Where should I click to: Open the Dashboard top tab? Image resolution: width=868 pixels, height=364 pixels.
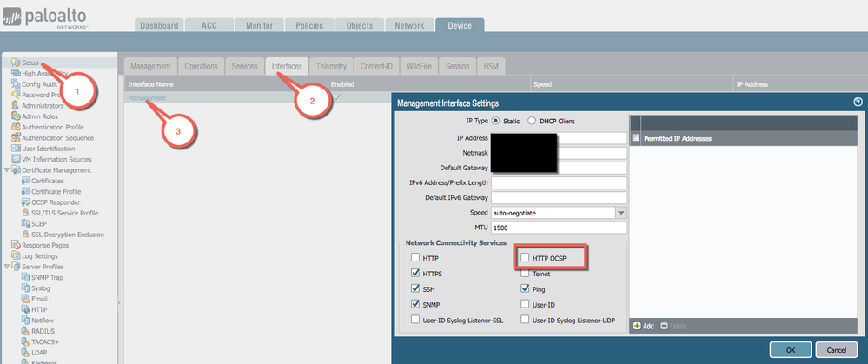click(159, 25)
